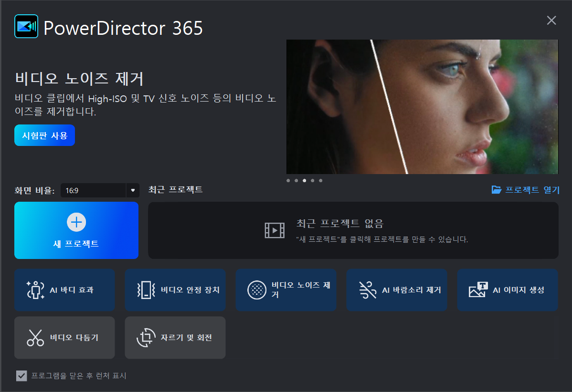Select the active third carousel dot
The image size is (572, 392).
click(x=304, y=180)
